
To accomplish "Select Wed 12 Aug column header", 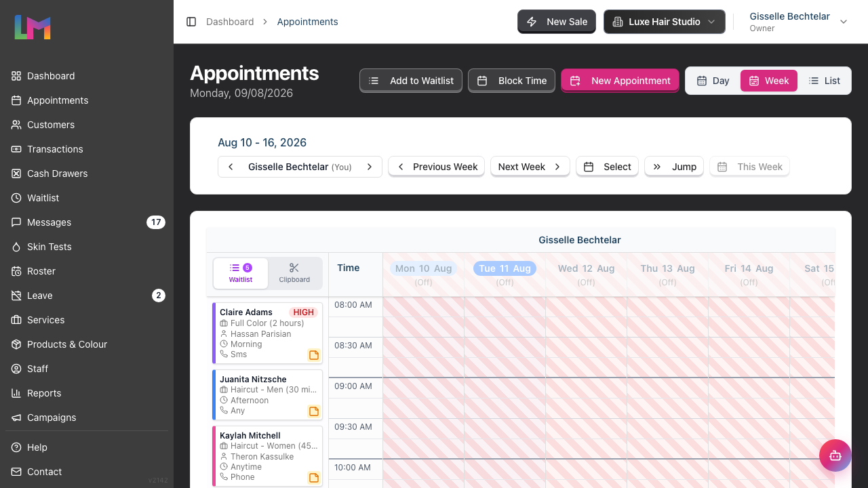I will coord(586,274).
